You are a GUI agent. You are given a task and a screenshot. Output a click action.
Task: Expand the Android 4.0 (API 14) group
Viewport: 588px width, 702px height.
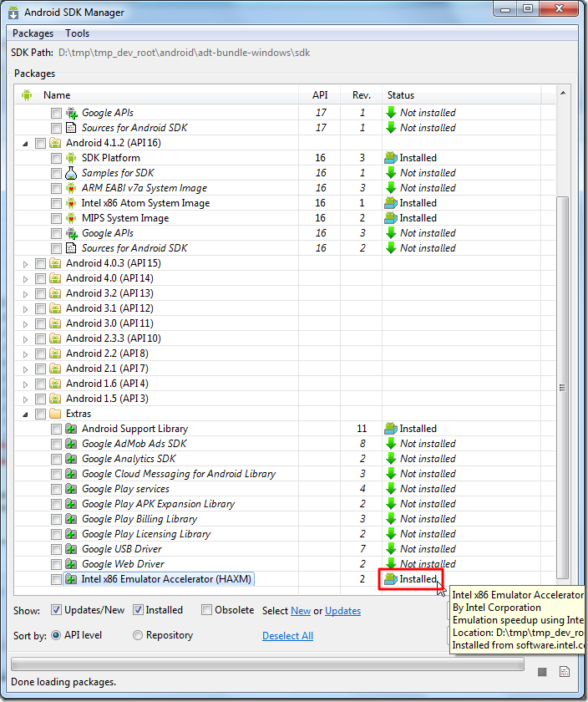click(x=26, y=279)
